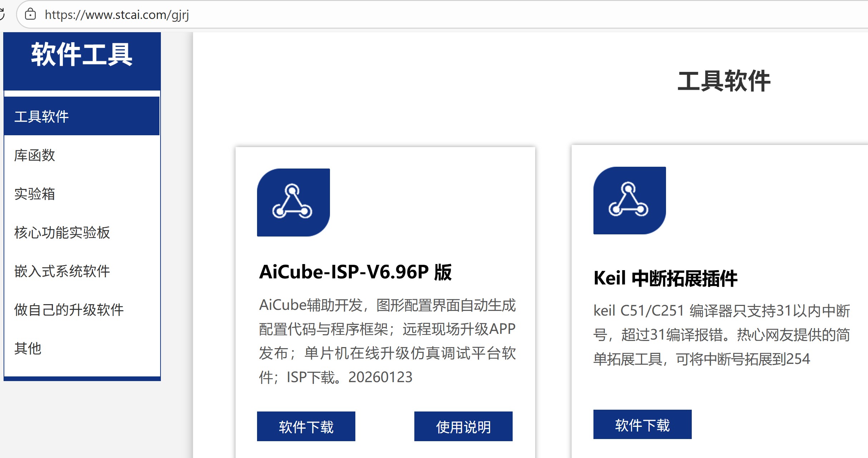
Task: Open 核心功能实验板 page
Action: (x=62, y=233)
